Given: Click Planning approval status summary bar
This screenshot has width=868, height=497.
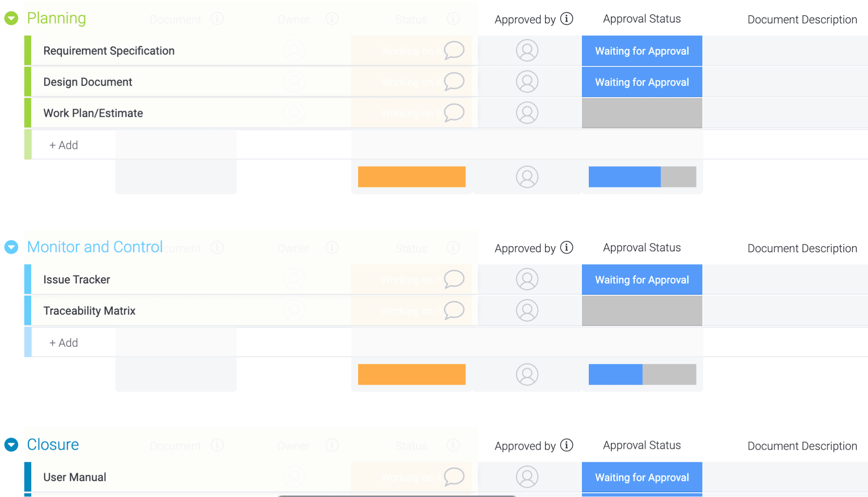Looking at the screenshot, I should [x=642, y=177].
